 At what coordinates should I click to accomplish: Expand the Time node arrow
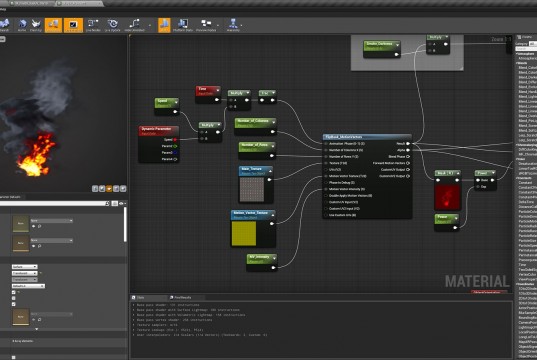tap(217, 90)
